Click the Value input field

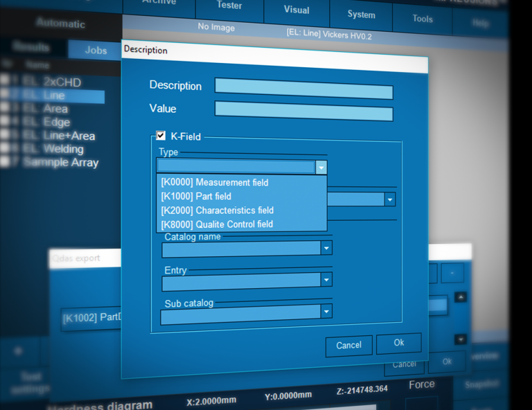[x=304, y=111]
